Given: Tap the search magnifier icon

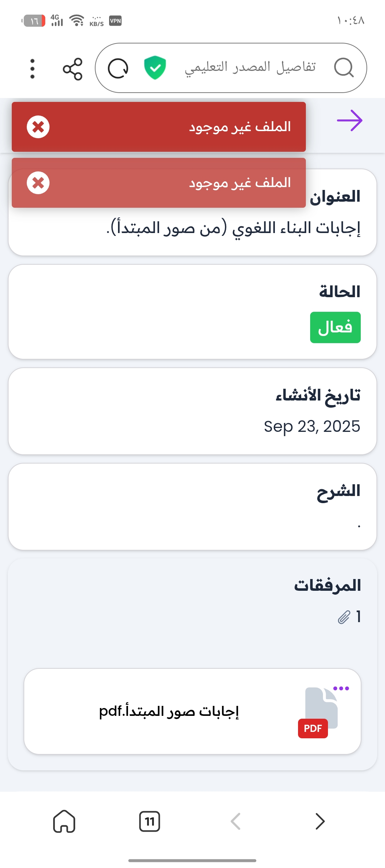Looking at the screenshot, I should [x=344, y=68].
